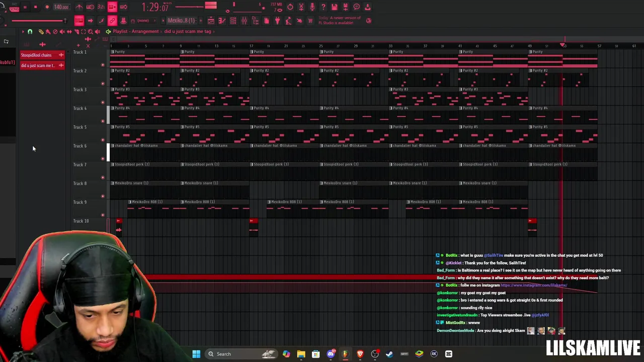
Task: Select the playlist zoom tool
Action: point(91,32)
